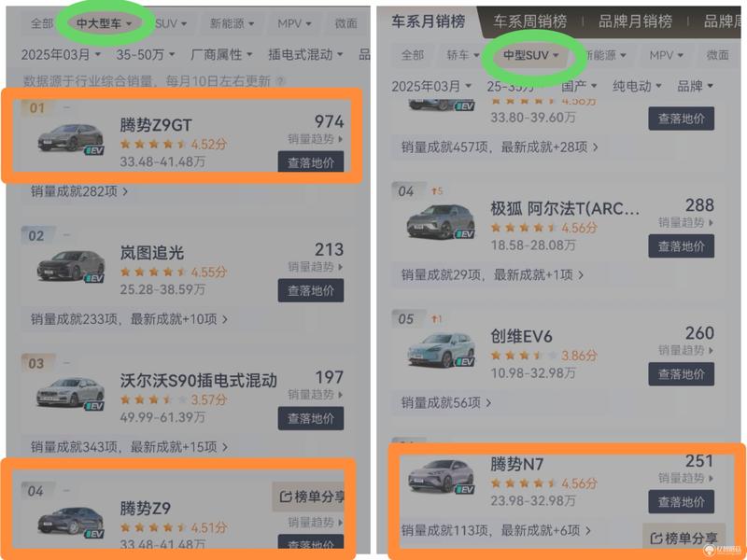The image size is (747, 560).
Task: Select the 车系月销榜 tab
Action: [428, 21]
